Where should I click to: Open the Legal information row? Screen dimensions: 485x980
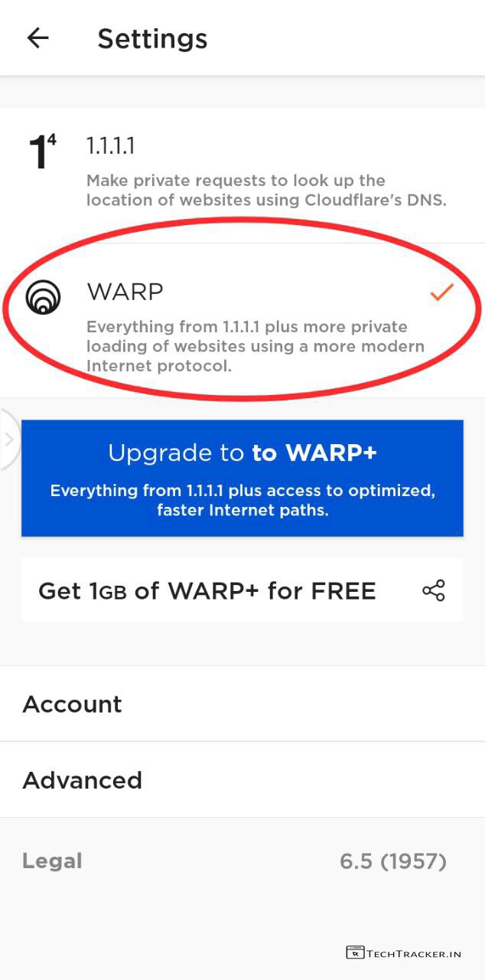click(x=242, y=861)
